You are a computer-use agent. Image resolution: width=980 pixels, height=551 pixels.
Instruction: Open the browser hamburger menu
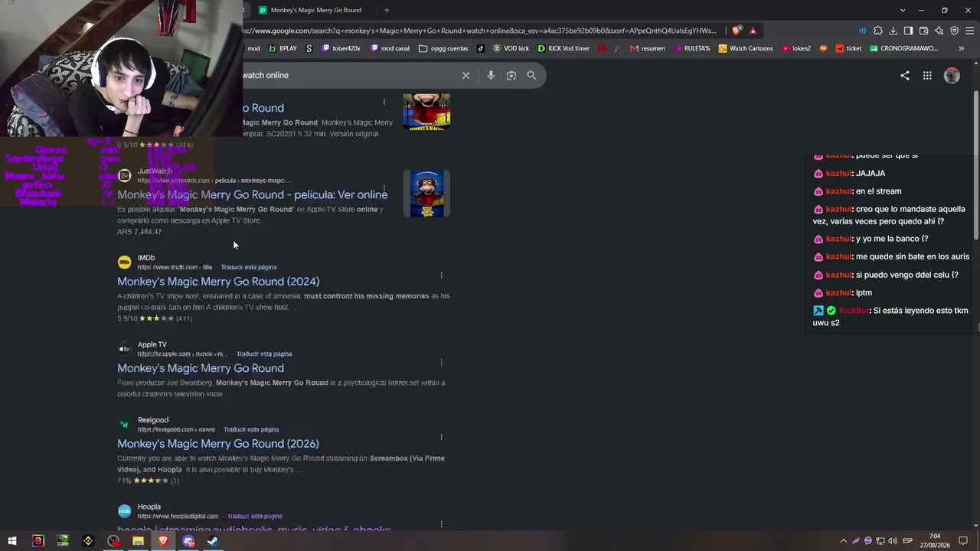click(x=970, y=31)
